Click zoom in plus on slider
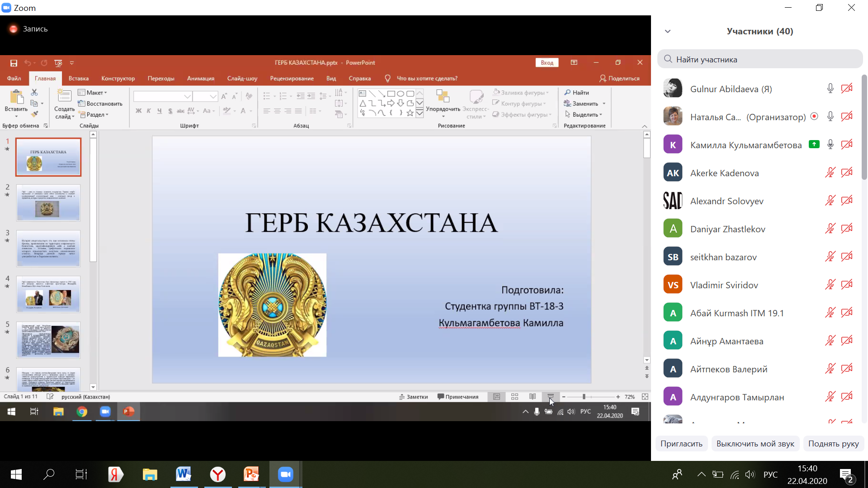 pyautogui.click(x=618, y=397)
